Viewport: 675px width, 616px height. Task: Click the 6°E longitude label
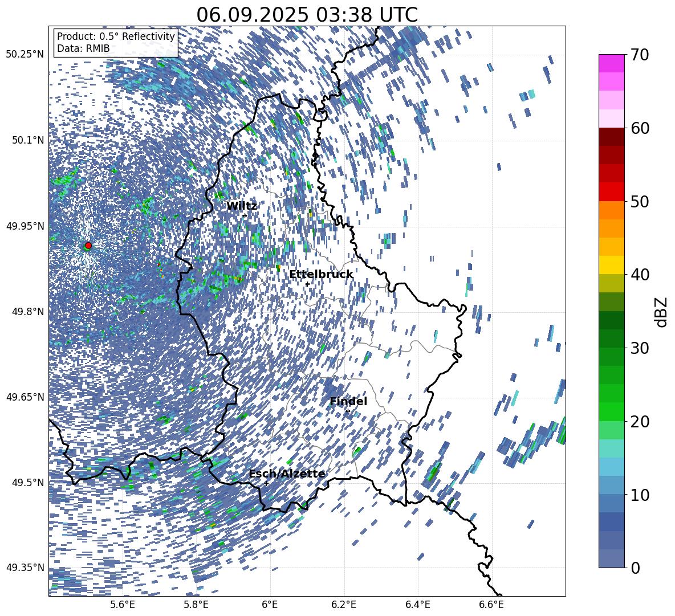pos(270,605)
